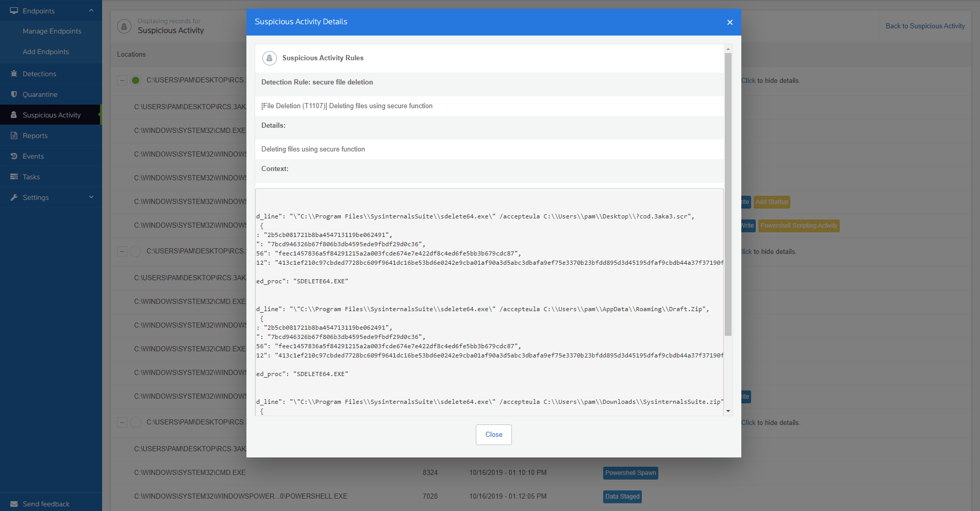Image resolution: width=980 pixels, height=511 pixels.
Task: Click the Suspicious Activity lock icon in sidebar
Action: [14, 115]
